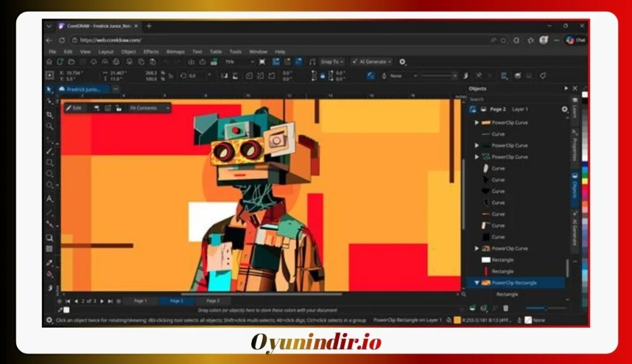Viewport: 632px width, 364px height.
Task: Click the Home icon in CorelDRAW toolbar
Action: coord(49,62)
